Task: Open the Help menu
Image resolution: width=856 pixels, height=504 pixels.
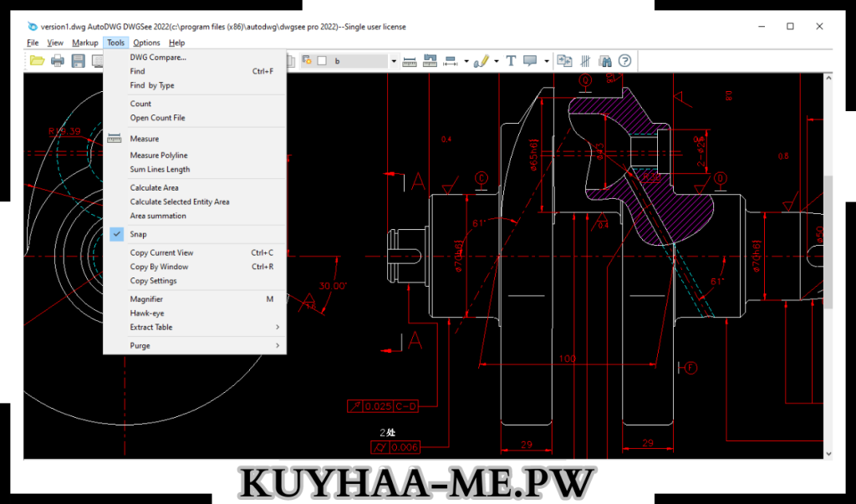Action: pyautogui.click(x=177, y=43)
